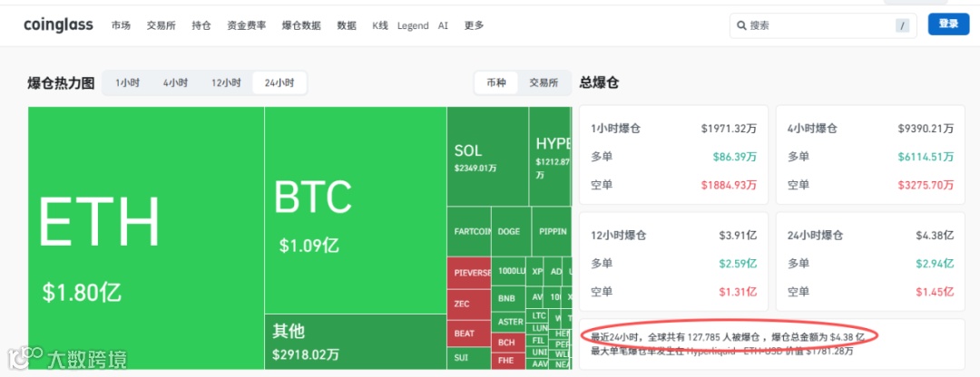Toggle heatmap view to 交易所

pos(544,82)
